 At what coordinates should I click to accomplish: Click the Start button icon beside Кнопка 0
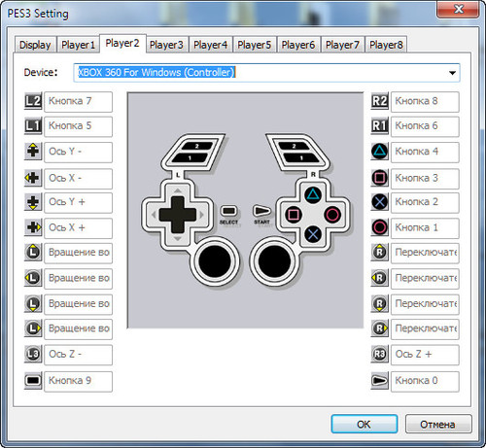(380, 380)
